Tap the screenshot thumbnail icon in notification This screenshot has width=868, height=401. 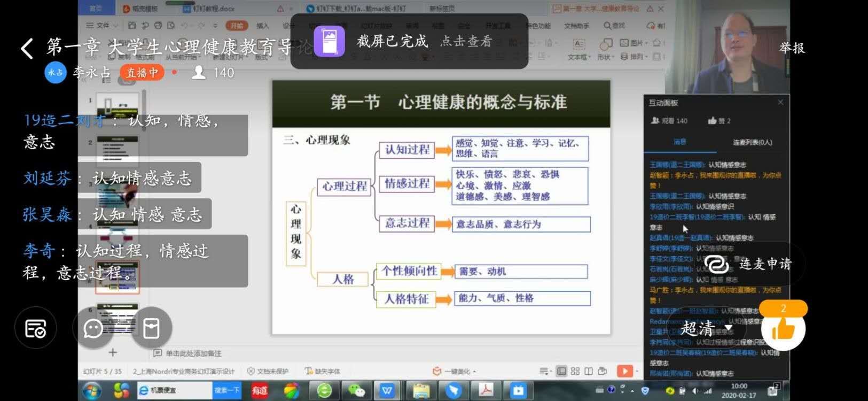(329, 41)
